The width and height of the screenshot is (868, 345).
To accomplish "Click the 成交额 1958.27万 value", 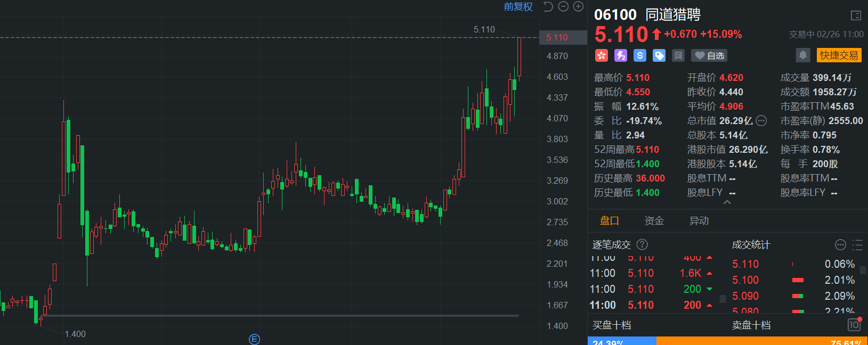I will click(834, 92).
